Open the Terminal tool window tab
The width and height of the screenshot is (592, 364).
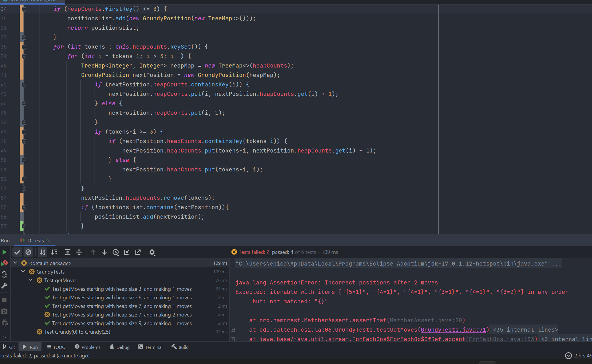(x=150, y=347)
